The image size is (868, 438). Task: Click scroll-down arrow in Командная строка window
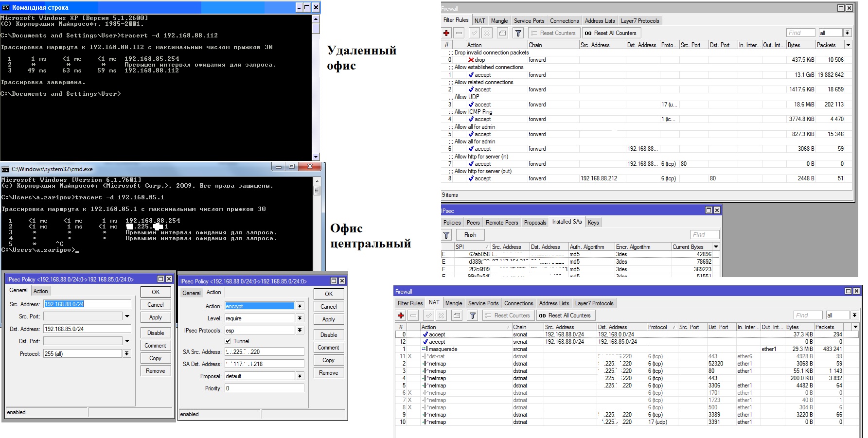pos(316,157)
